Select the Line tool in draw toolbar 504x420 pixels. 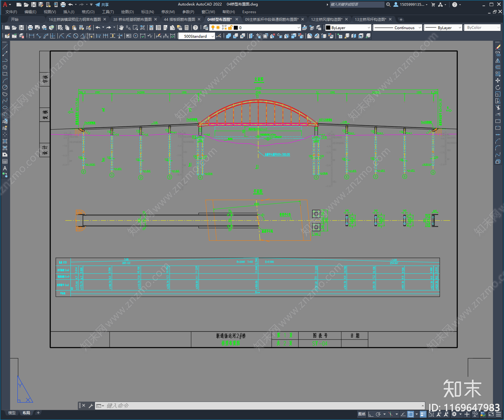point(5,47)
